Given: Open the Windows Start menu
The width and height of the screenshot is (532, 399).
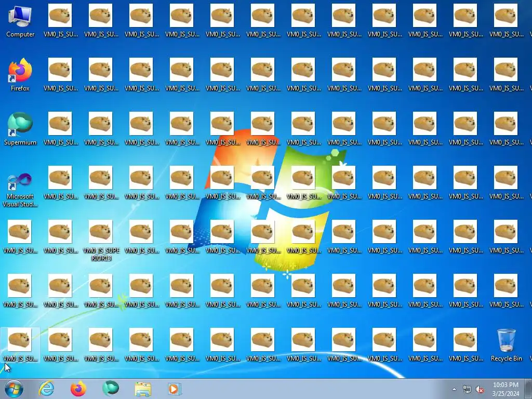Looking at the screenshot, I should coord(14,389).
